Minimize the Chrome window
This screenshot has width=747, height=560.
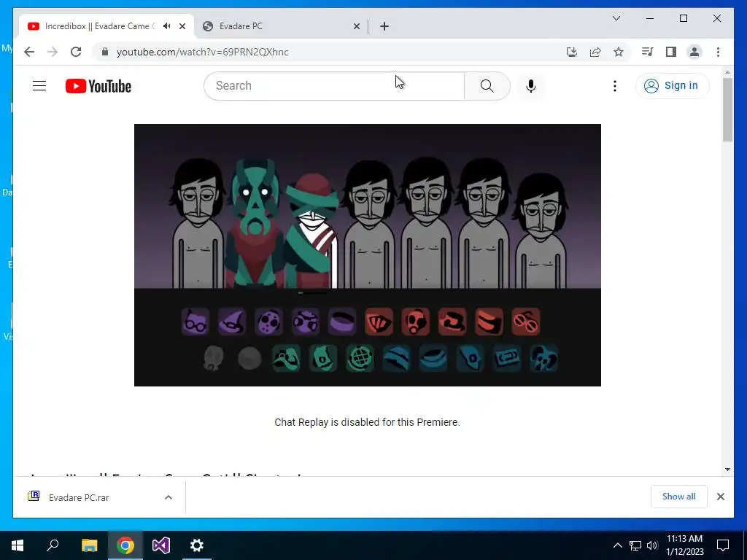click(x=650, y=18)
